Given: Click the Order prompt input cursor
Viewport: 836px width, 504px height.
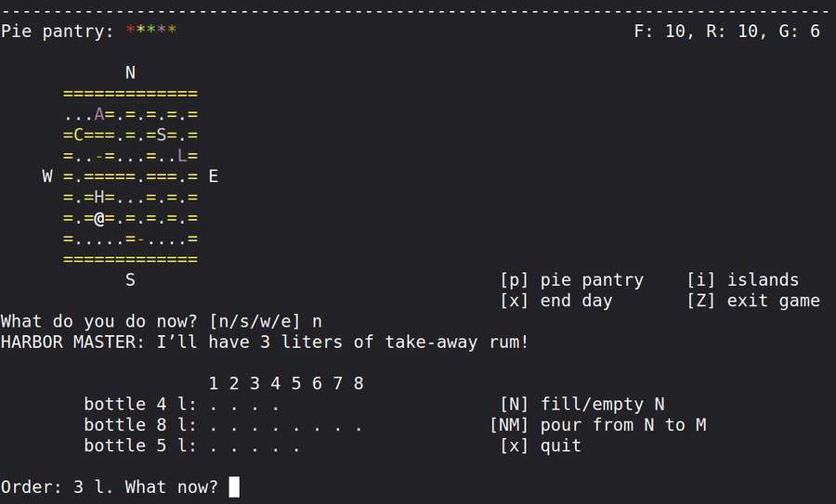Looking at the screenshot, I should [x=234, y=486].
